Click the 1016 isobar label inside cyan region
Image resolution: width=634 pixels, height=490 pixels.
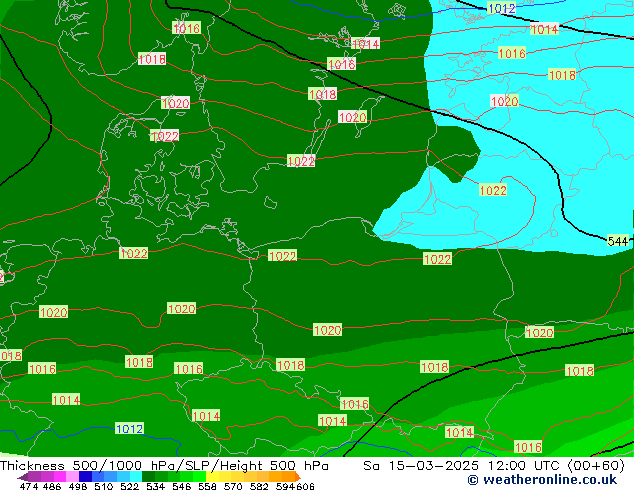pyautogui.click(x=512, y=53)
